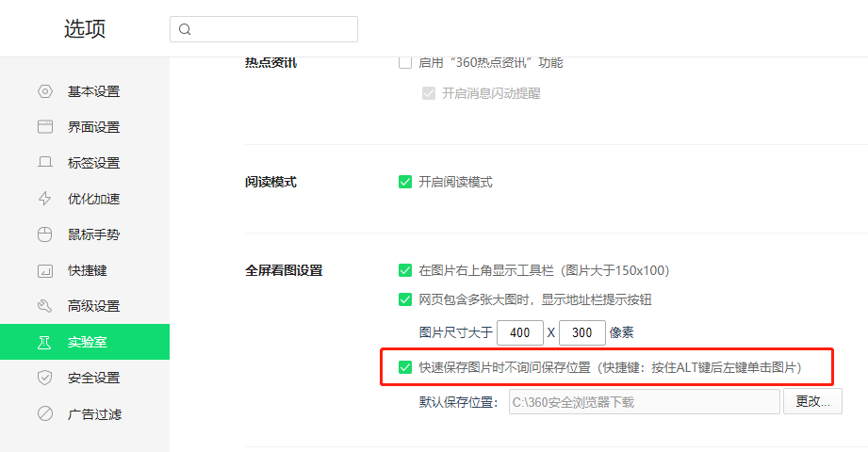Click the search magnifier icon

pos(185,29)
